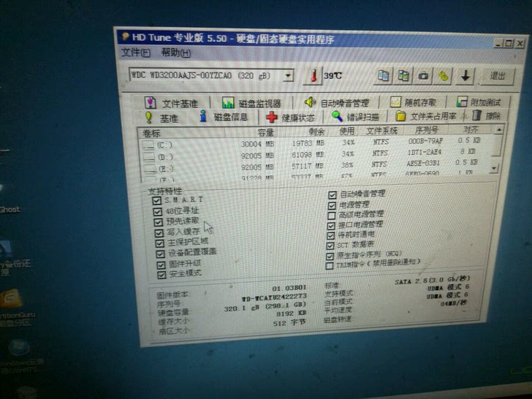Image resolution: width=532 pixels, height=399 pixels.
Task: Toggle the 主保护区域 checkbox
Action: coord(159,243)
